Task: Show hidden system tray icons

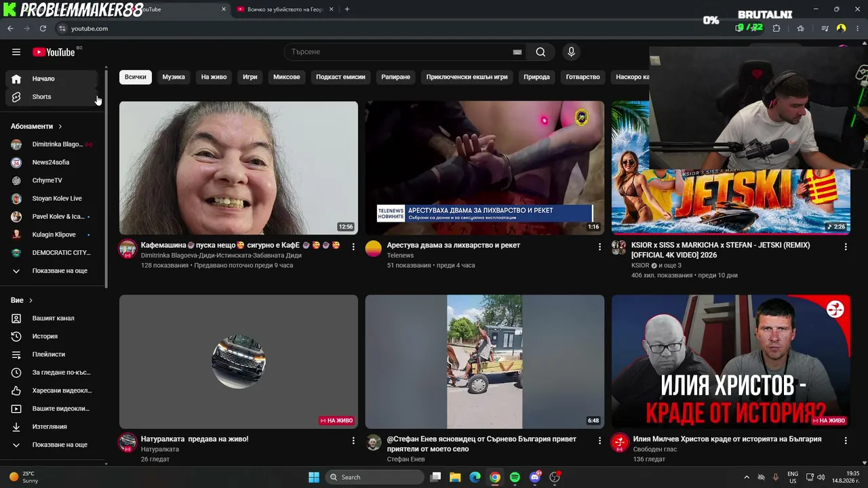Action: point(747,477)
